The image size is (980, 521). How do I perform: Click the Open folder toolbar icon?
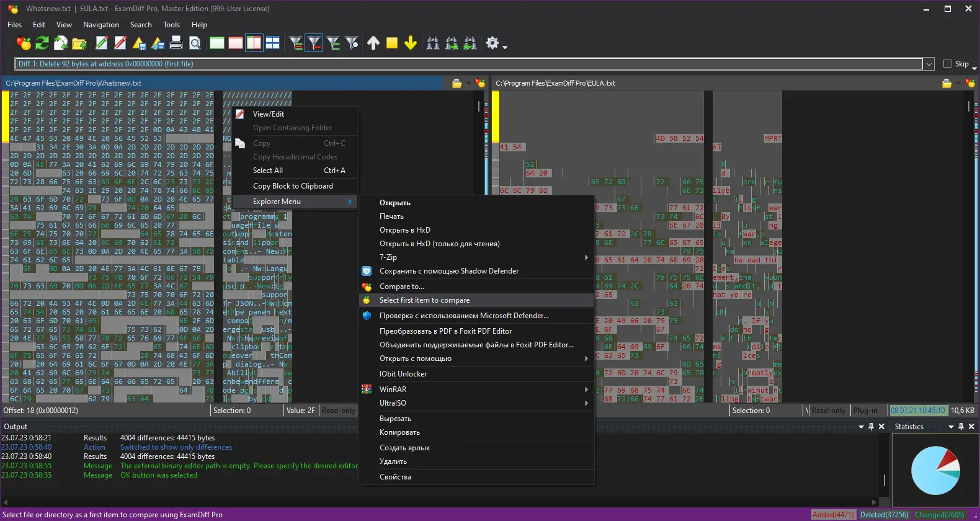79,43
